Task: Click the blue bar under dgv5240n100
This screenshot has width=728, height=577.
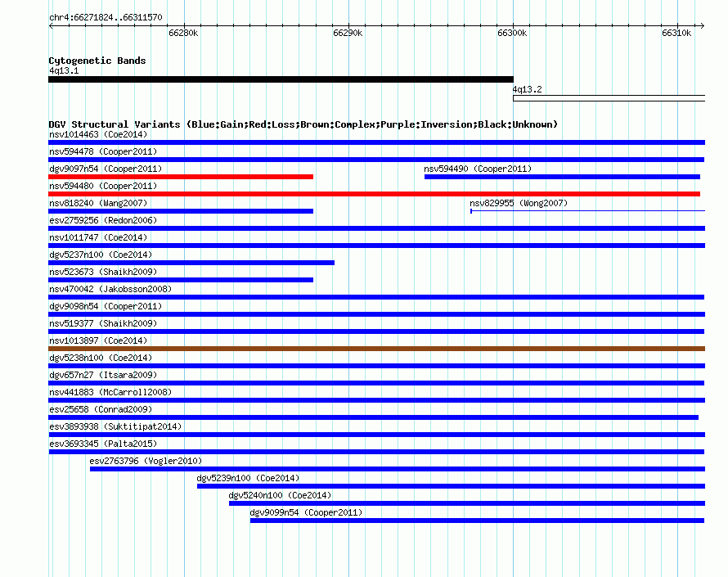Action: 467,503
